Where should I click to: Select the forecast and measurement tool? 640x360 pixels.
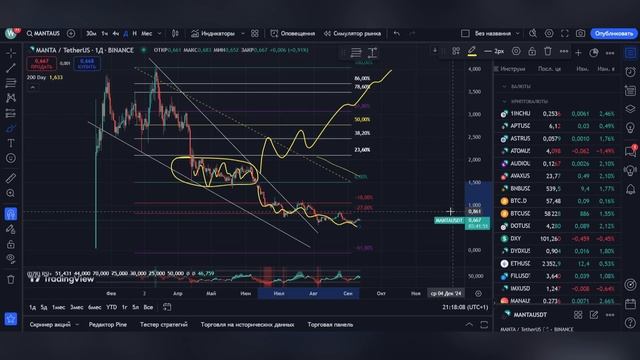coord(11,113)
